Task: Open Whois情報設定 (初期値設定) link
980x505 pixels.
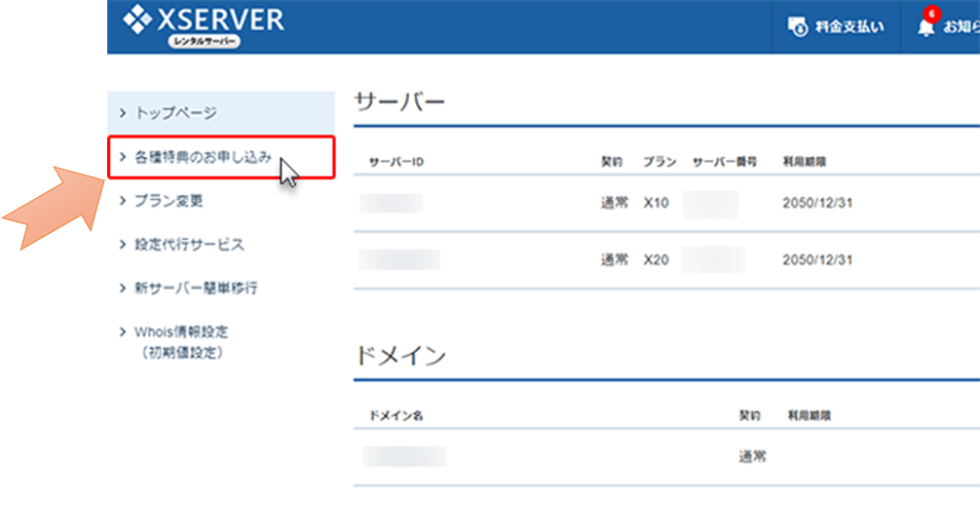Action: [182, 341]
